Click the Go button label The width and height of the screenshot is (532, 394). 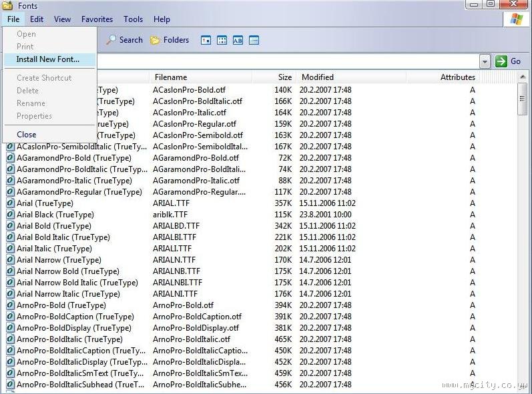[x=515, y=61]
